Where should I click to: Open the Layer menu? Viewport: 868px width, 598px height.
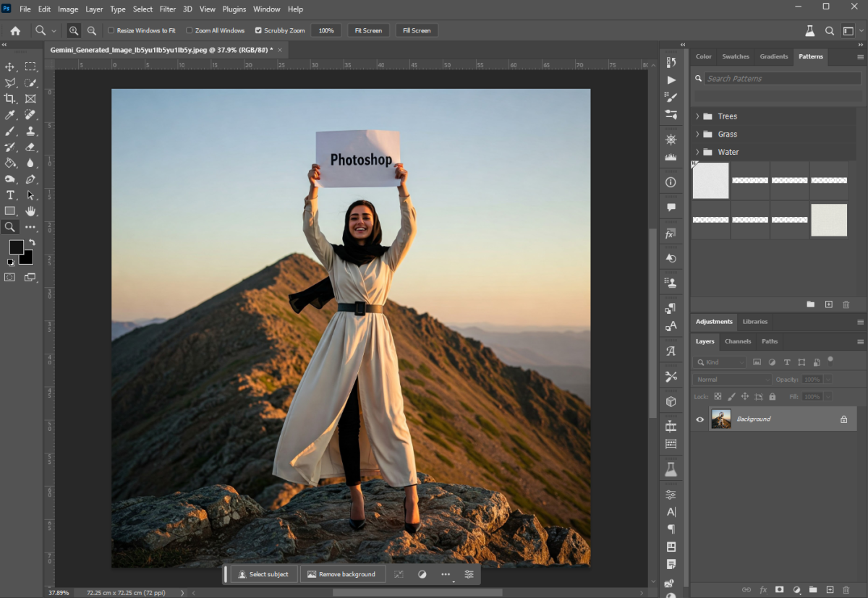94,9
